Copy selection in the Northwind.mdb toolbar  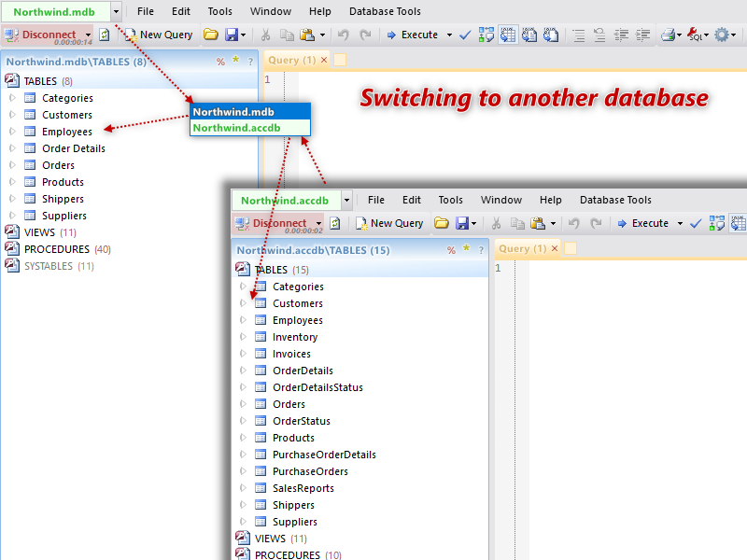click(287, 35)
